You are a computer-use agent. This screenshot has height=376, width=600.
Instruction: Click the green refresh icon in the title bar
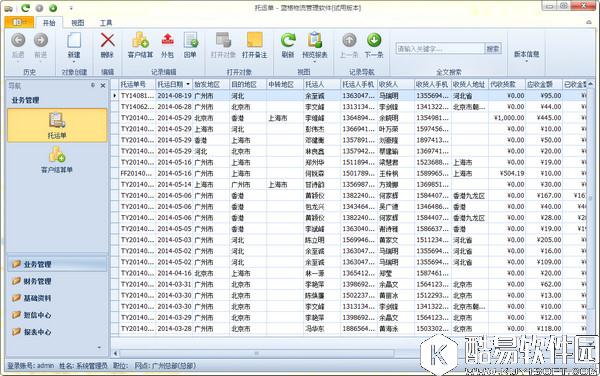[26, 8]
